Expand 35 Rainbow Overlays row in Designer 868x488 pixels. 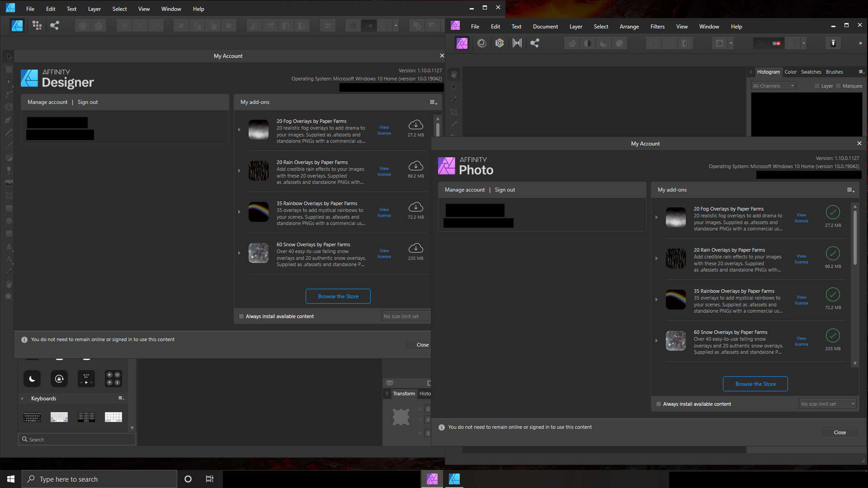pyautogui.click(x=239, y=212)
